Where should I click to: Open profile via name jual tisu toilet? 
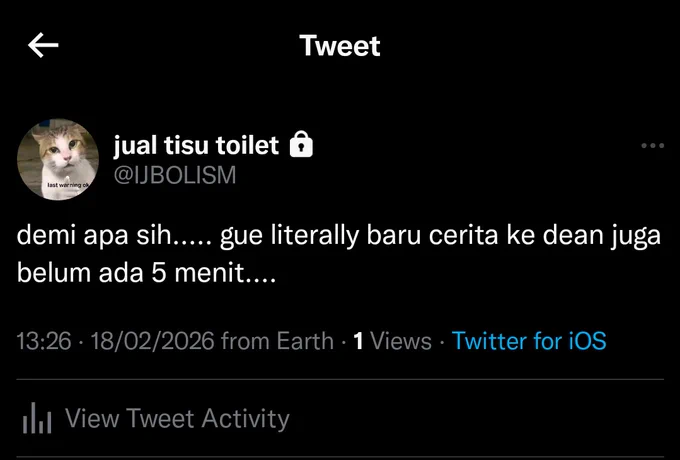196,145
